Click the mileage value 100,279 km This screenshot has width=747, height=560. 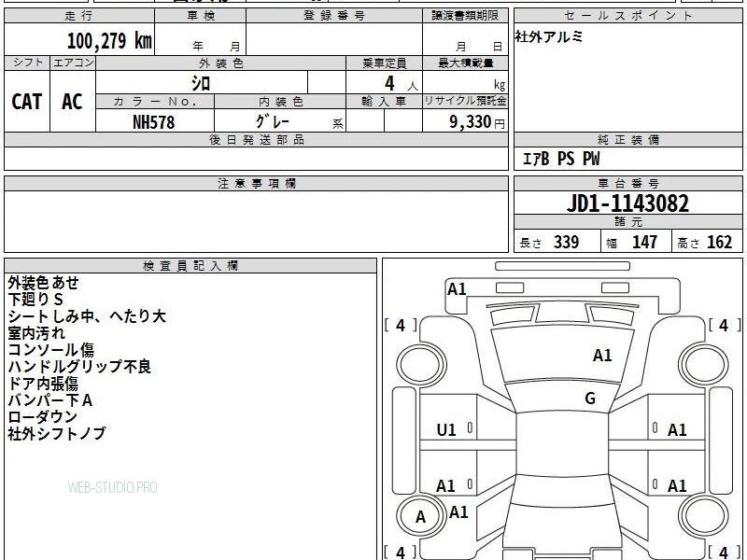[x=109, y=40]
